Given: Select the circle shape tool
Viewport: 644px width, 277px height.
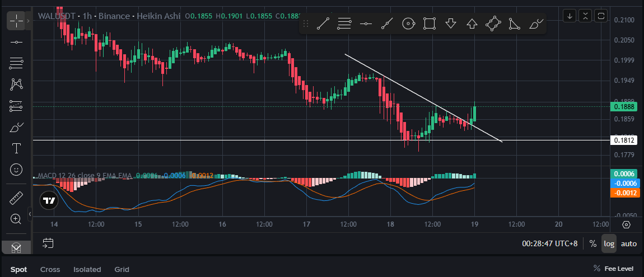Looking at the screenshot, I should 408,24.
